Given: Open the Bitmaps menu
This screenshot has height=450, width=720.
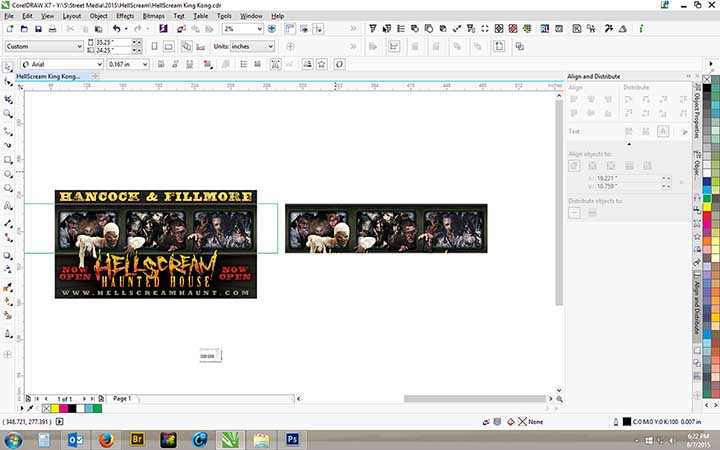Looking at the screenshot, I should pyautogui.click(x=153, y=16).
